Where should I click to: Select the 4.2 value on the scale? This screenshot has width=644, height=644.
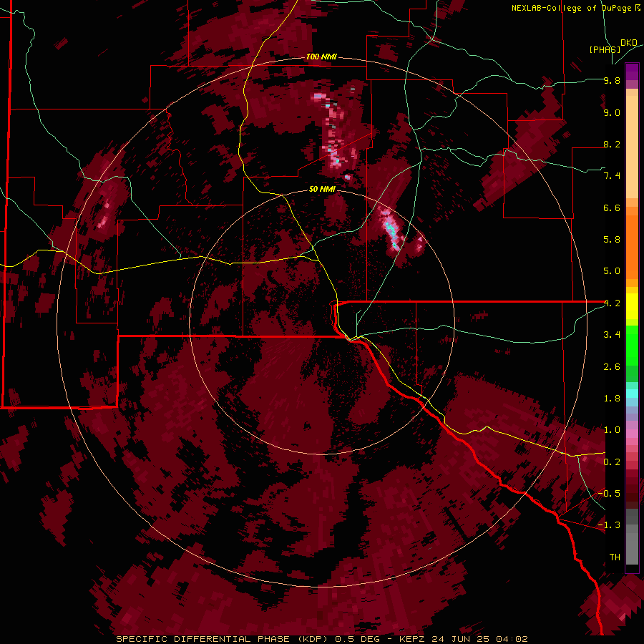[x=612, y=303]
